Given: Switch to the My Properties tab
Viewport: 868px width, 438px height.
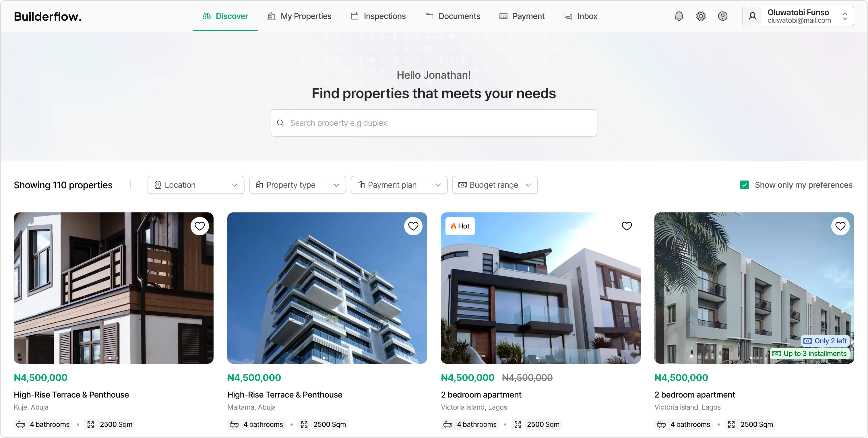Looking at the screenshot, I should coord(299,16).
